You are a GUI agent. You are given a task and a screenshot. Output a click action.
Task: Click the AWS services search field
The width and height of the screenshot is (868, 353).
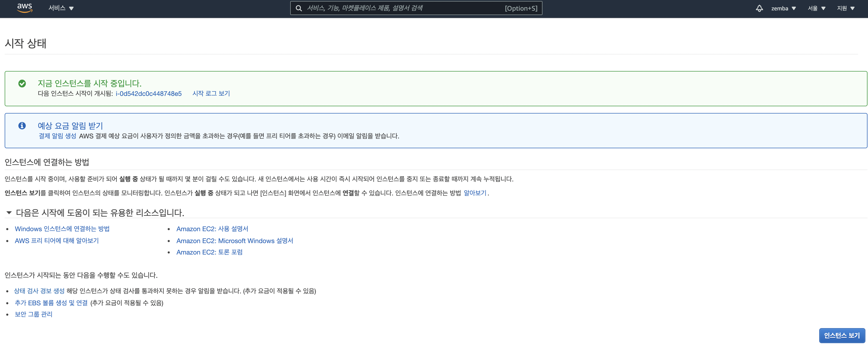404,8
